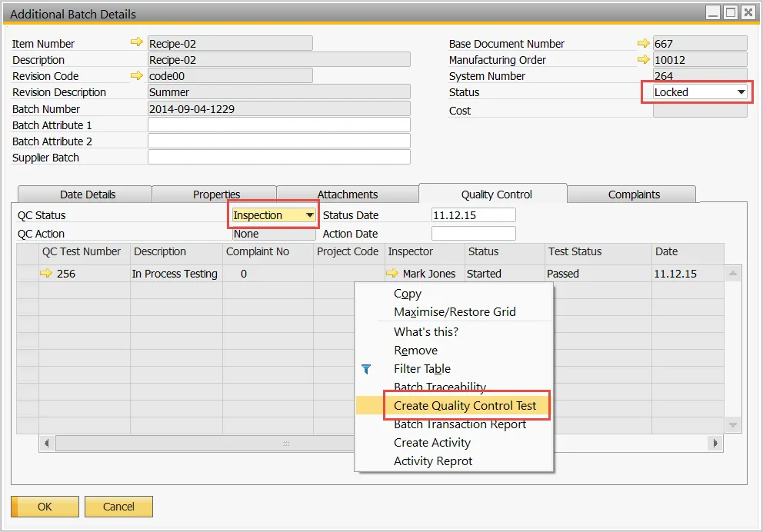The width and height of the screenshot is (763, 532).
Task: Switch to the Properties tab
Action: [x=215, y=195]
